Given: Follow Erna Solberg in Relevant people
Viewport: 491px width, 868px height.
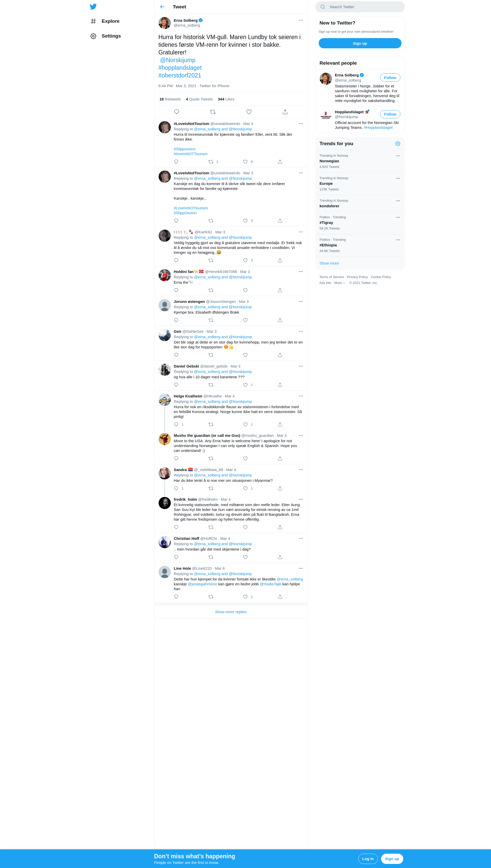Looking at the screenshot, I should (x=390, y=77).
